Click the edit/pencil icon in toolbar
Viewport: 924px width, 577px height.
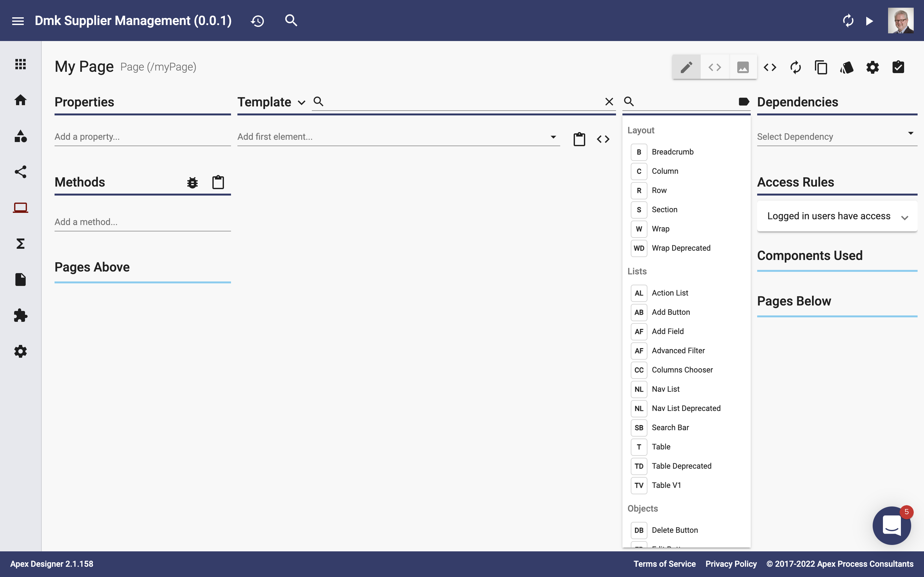pyautogui.click(x=686, y=66)
